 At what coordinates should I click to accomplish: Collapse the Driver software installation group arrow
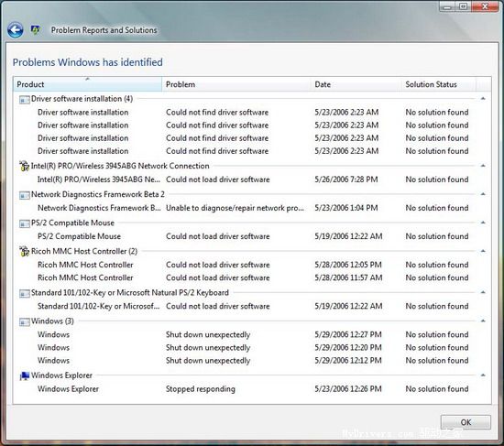483,99
